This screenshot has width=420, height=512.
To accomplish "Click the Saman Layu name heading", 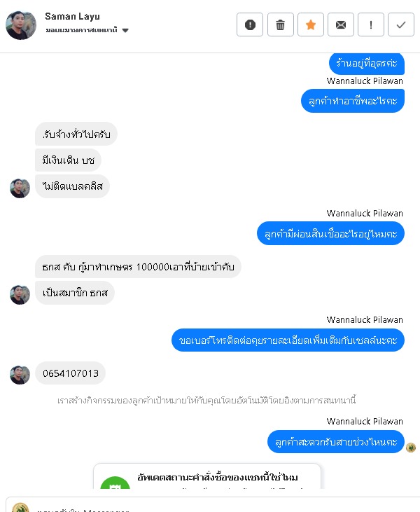I will [72, 16].
